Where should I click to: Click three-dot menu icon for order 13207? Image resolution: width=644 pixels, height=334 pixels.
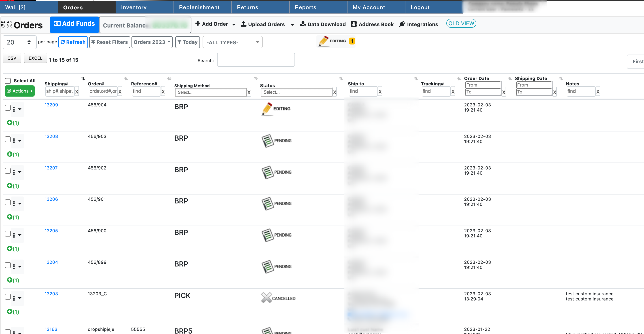click(x=14, y=172)
